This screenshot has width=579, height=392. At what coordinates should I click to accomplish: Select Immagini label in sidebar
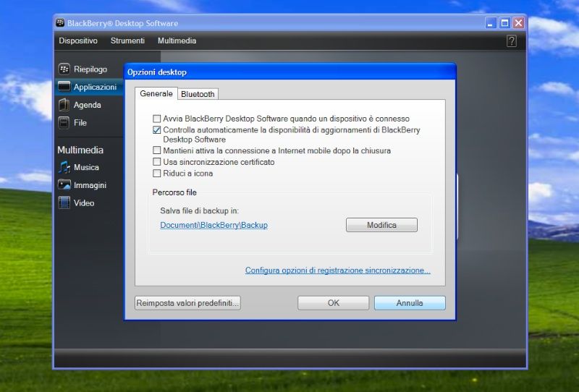click(x=90, y=185)
